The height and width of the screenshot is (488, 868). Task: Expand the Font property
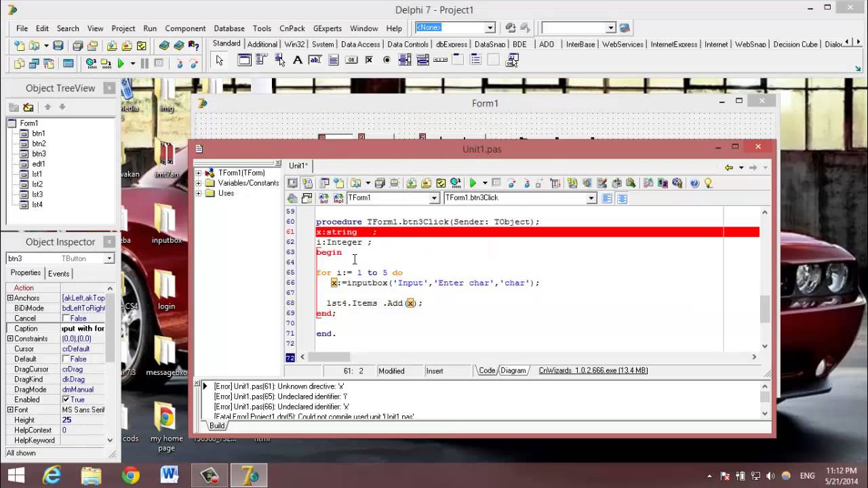click(x=10, y=409)
